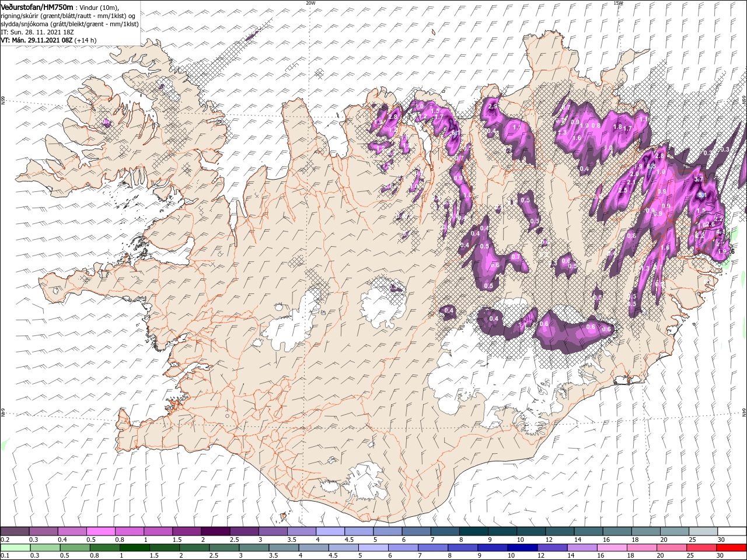Click the 'VT: Mán. 29.11.2021 08Z' valid time

tap(36, 40)
